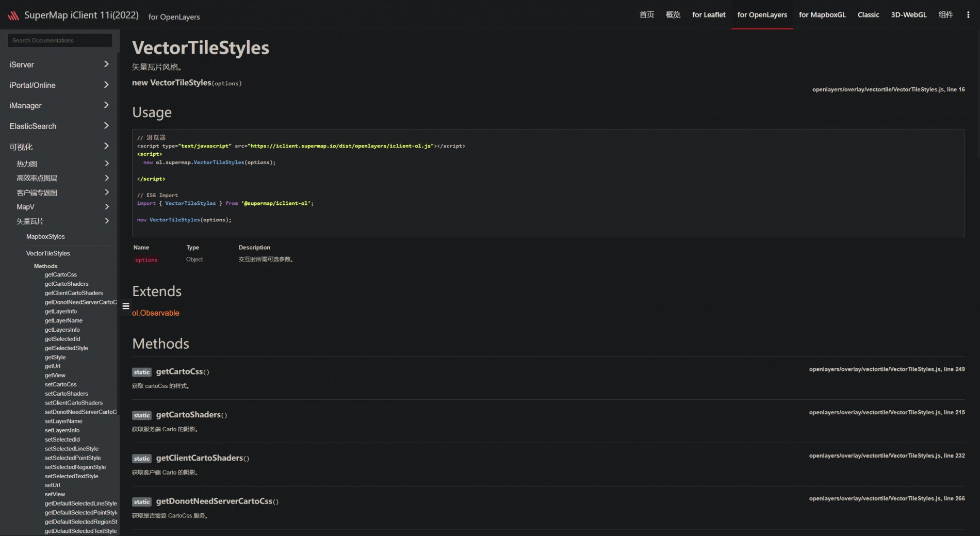Click the getDonotNeedServerCartoCss() method heading
Screen dimensions: 980x536
(x=217, y=501)
